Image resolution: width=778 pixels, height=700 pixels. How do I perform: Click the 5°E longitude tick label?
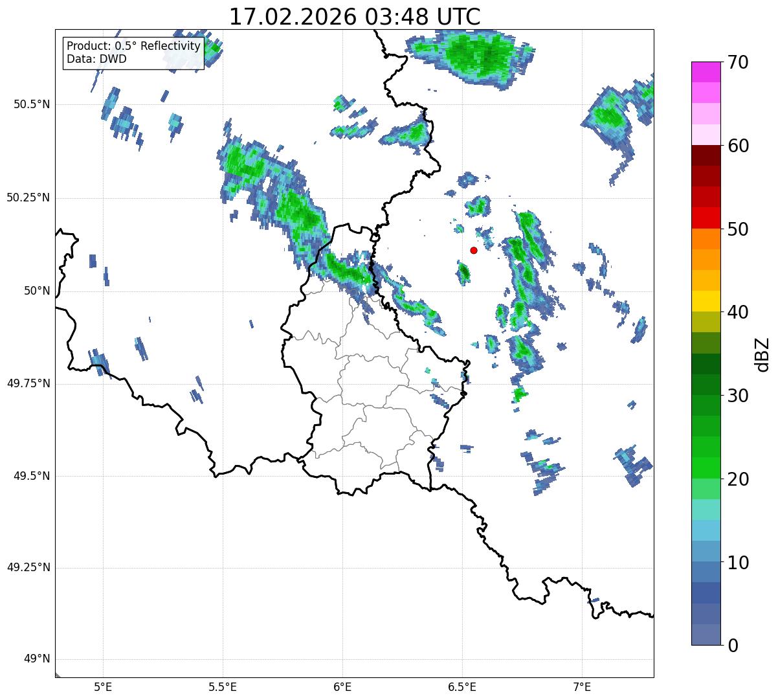click(103, 686)
